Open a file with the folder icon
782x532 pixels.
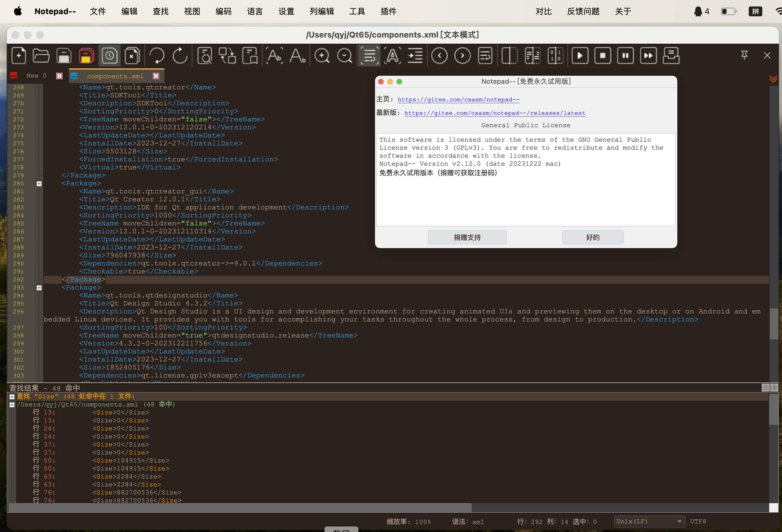pos(41,55)
